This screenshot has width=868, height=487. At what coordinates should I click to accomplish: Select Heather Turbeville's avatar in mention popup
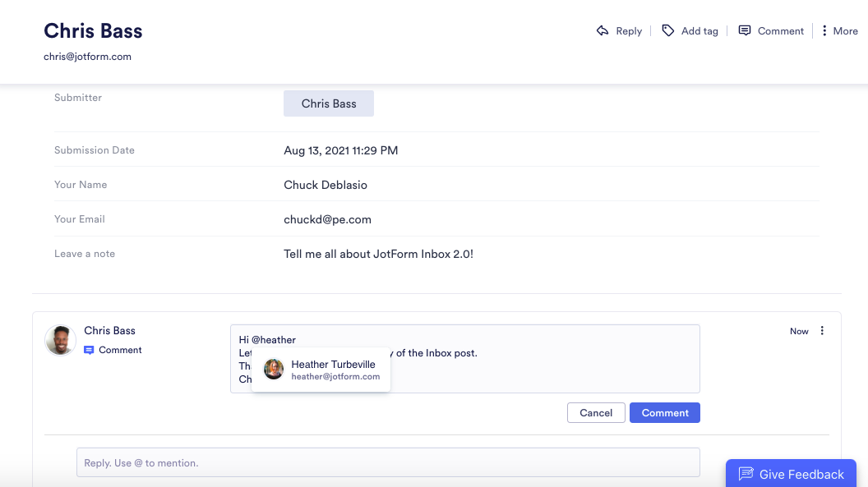[274, 370]
